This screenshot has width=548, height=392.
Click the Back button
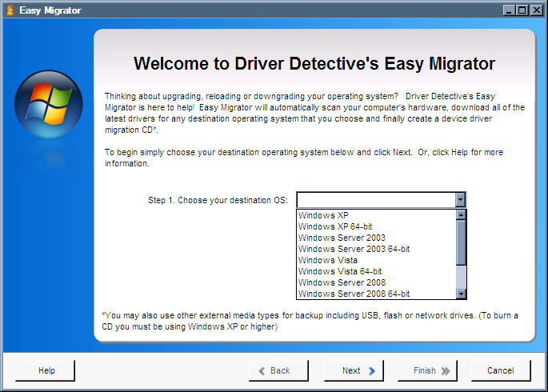[x=278, y=370]
